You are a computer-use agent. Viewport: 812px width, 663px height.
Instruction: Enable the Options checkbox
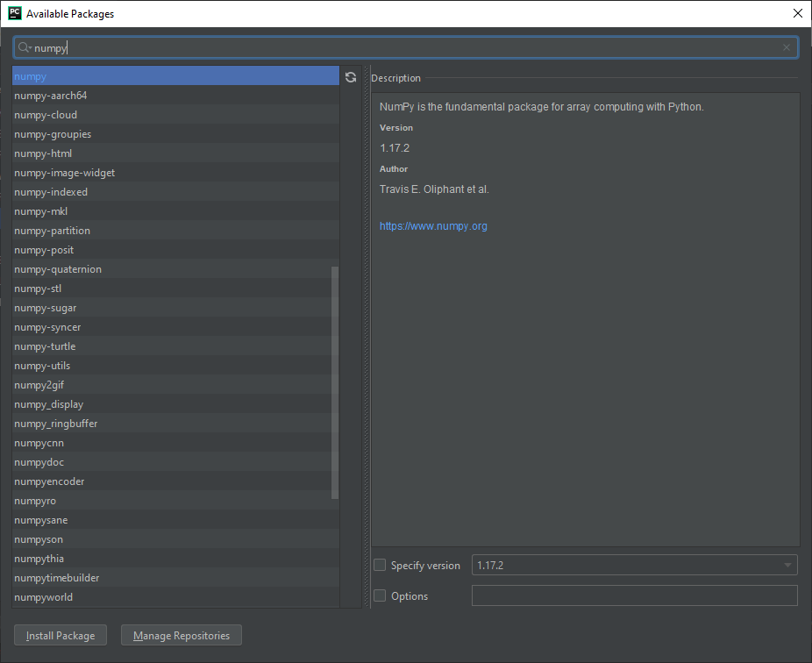click(380, 596)
